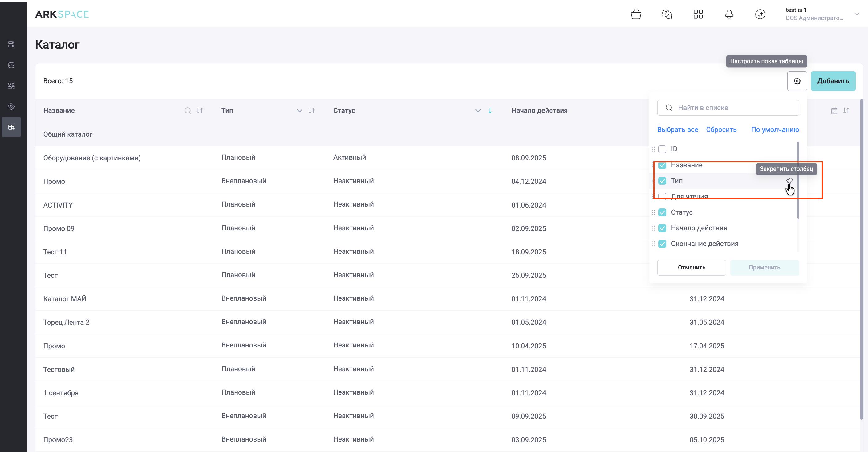
Task: Click the table settings gear icon
Action: (x=797, y=81)
